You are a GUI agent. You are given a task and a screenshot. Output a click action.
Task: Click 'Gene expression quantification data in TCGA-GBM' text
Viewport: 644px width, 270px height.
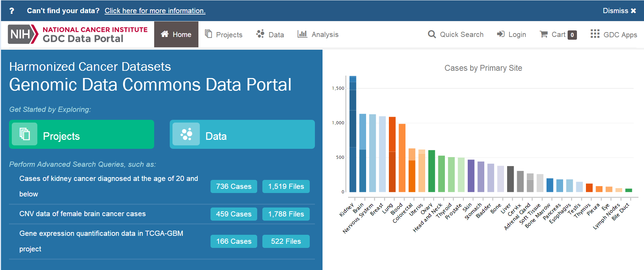101,241
